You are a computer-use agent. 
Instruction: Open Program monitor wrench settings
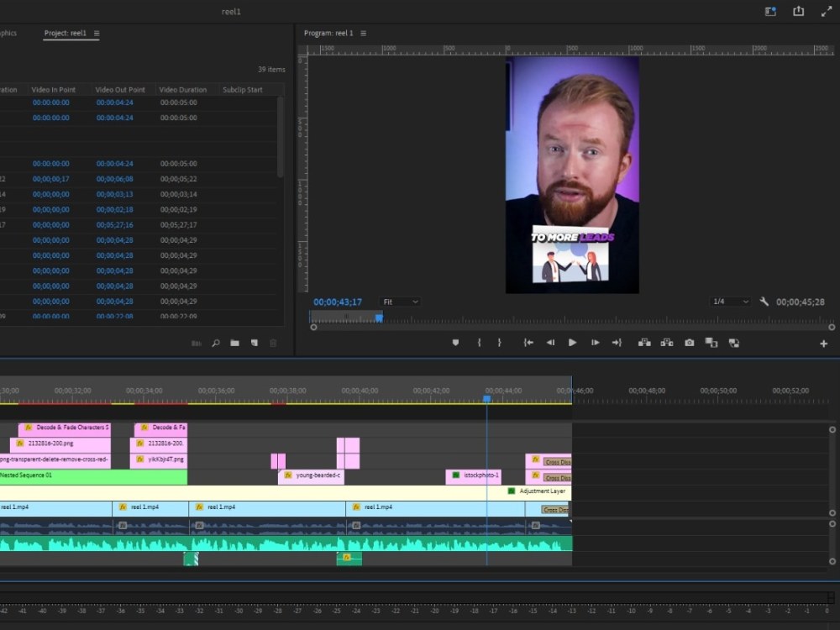[x=764, y=302]
